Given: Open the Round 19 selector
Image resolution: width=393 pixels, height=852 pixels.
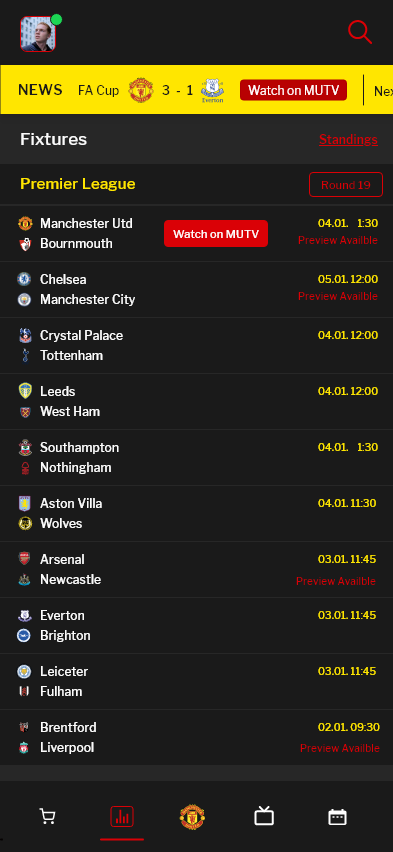Looking at the screenshot, I should click(x=346, y=185).
